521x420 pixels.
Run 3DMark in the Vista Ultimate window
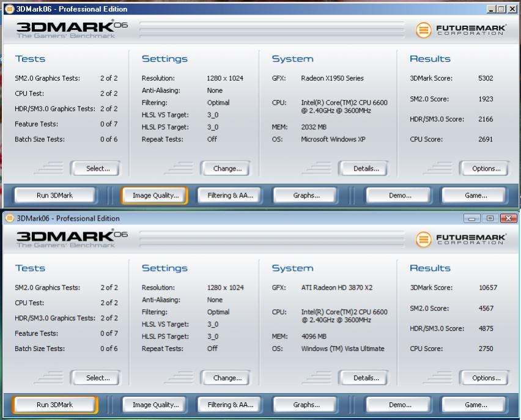point(55,405)
